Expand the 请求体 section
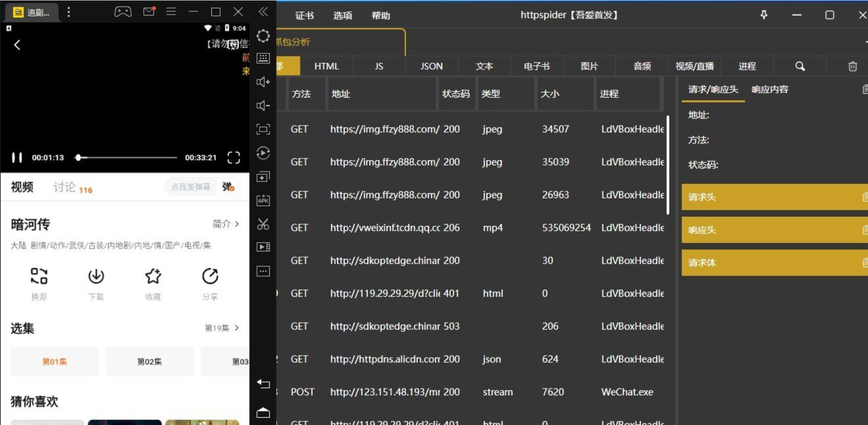 pyautogui.click(x=775, y=263)
